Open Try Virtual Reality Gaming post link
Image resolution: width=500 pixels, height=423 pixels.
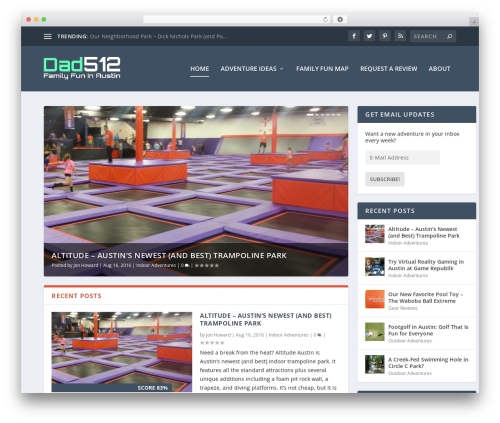pyautogui.click(x=426, y=265)
